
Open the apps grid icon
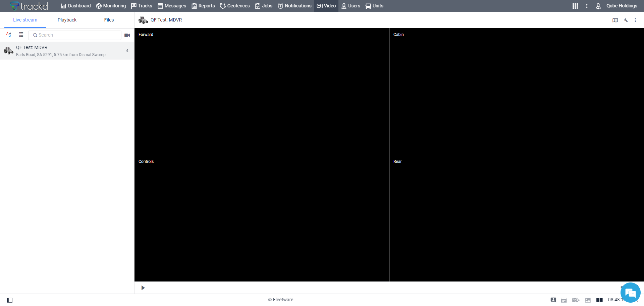tap(575, 6)
